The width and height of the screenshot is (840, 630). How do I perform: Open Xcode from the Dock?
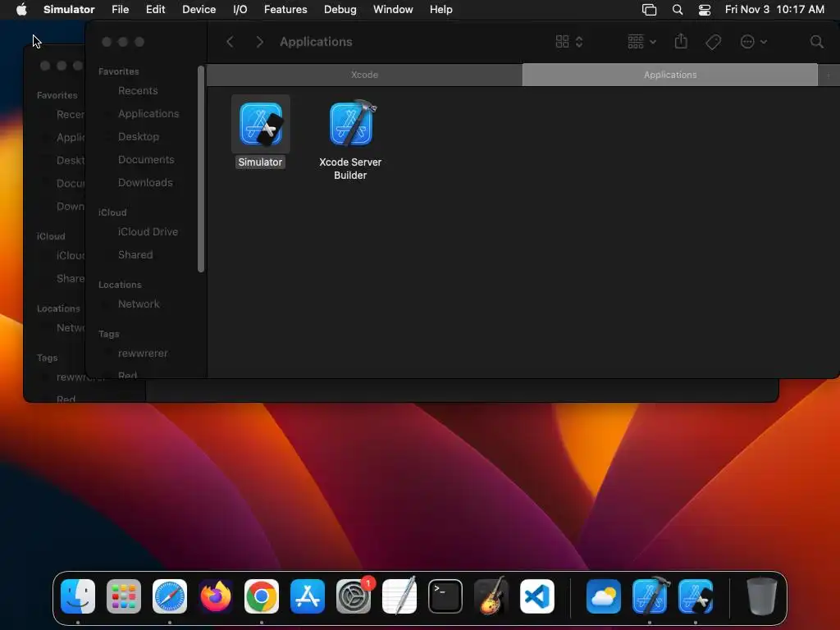pos(650,596)
